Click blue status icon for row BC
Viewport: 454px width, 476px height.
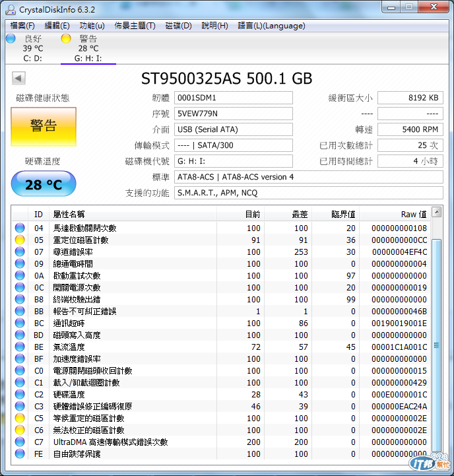click(x=20, y=323)
